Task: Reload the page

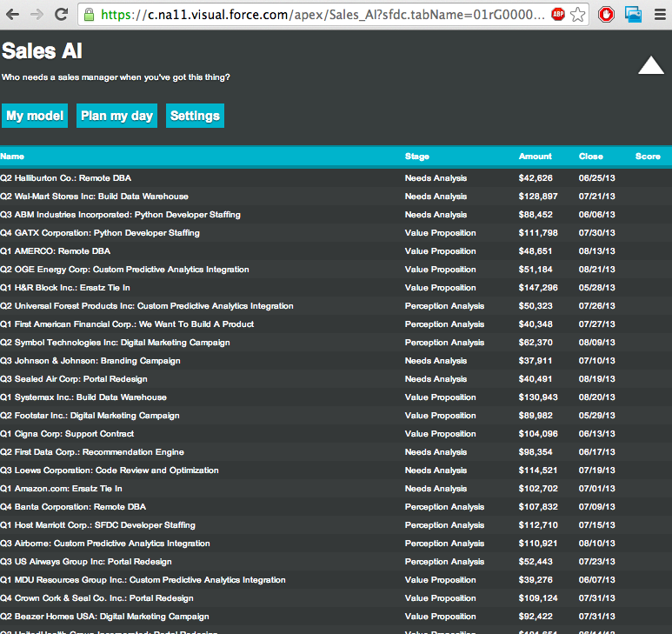Action: [x=61, y=15]
